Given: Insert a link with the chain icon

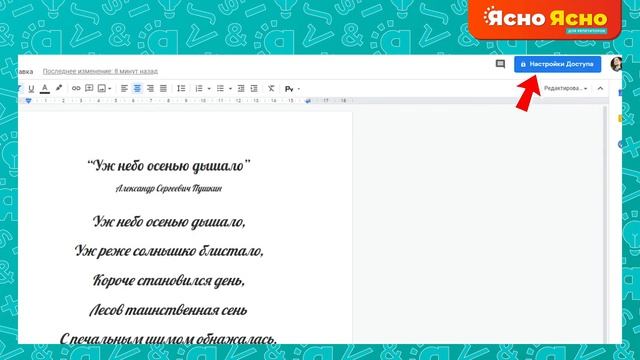Looking at the screenshot, I should (x=76, y=88).
